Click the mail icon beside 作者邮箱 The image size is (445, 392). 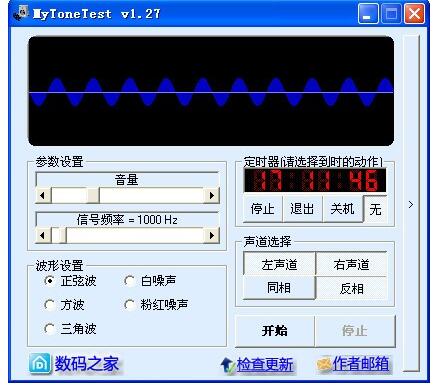[x=324, y=365]
